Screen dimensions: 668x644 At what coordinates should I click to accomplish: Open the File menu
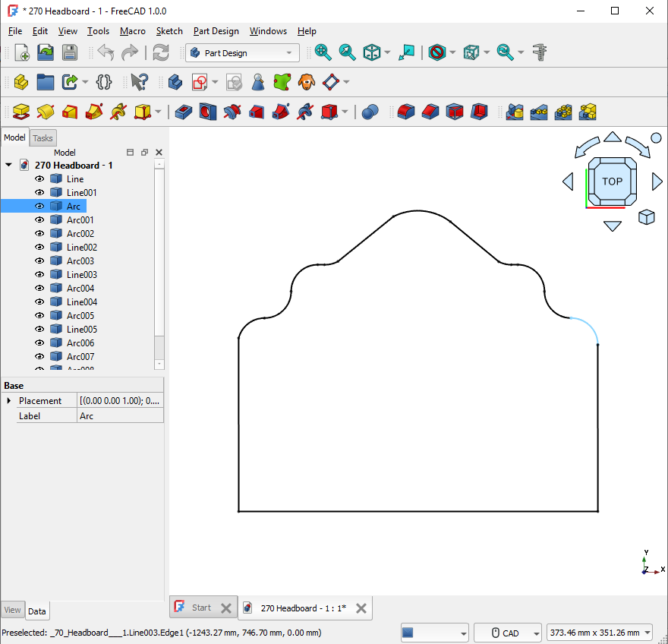15,31
